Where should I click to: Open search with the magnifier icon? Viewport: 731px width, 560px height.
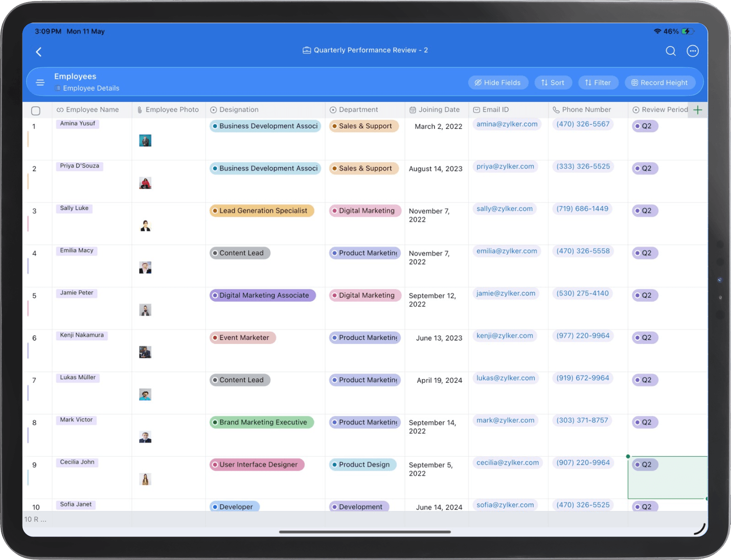(x=671, y=51)
